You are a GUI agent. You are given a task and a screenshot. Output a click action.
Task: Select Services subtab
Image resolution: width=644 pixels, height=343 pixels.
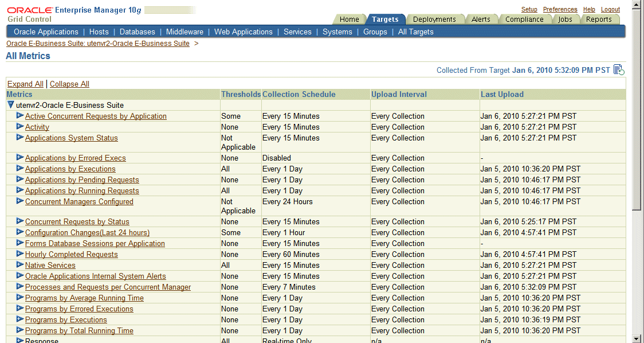(297, 32)
